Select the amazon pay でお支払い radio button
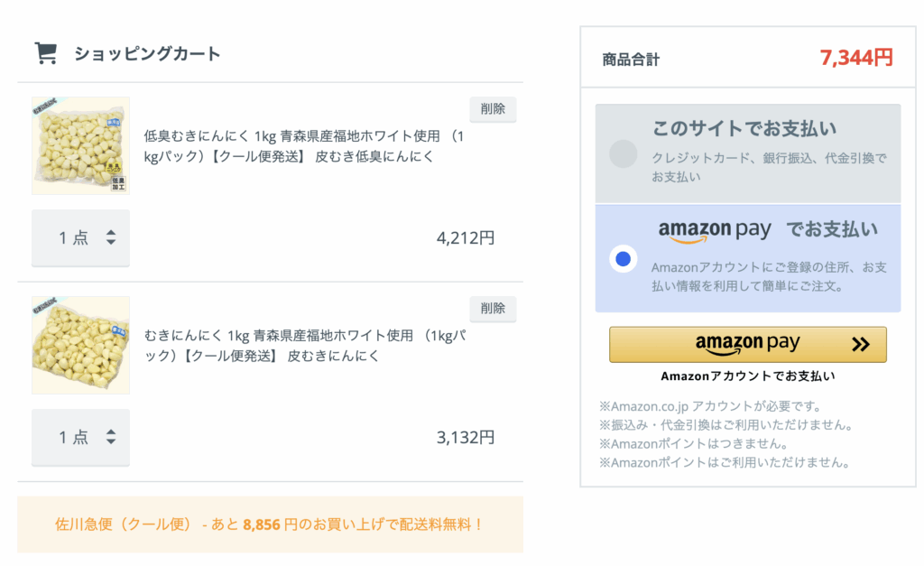924x566 pixels. click(623, 259)
